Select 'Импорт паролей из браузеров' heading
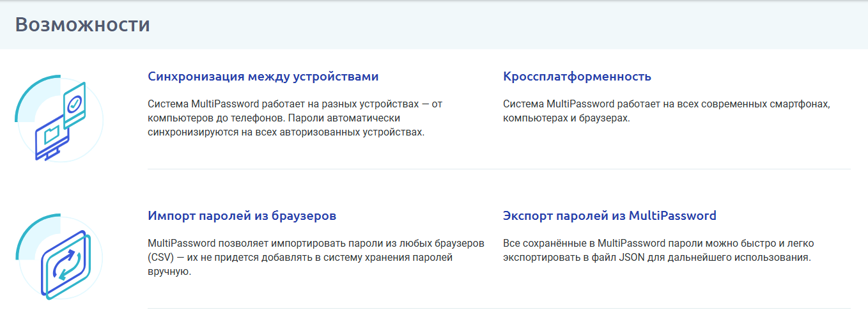868x326 pixels. (x=242, y=216)
